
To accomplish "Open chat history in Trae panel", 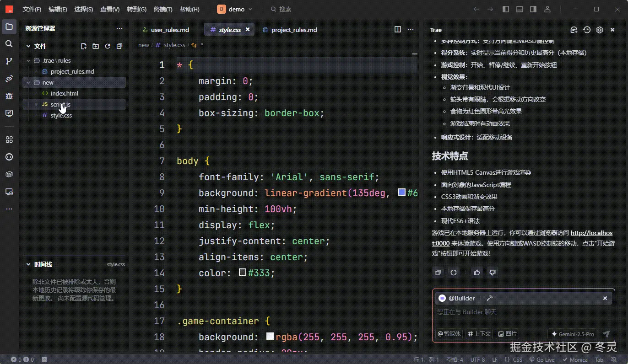I will tap(587, 30).
